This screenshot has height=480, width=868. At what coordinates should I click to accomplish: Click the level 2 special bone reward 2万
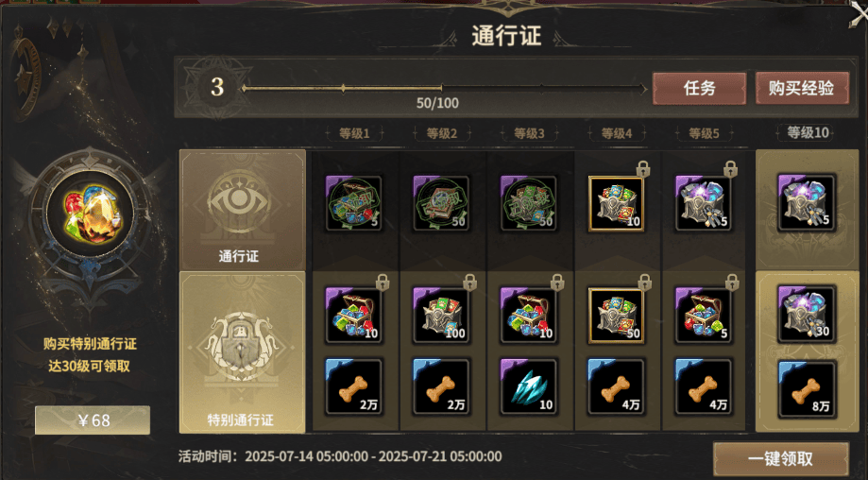(x=441, y=386)
